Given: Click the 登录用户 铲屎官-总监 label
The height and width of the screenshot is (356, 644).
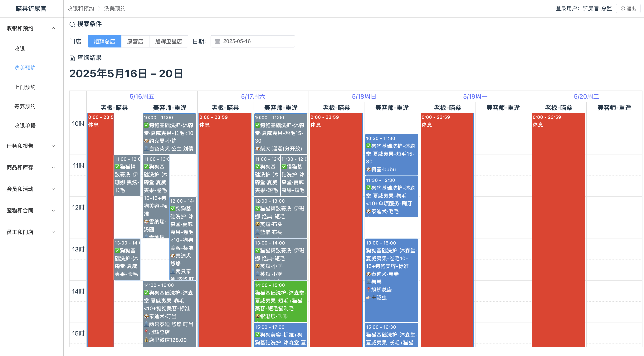Looking at the screenshot, I should tap(584, 9).
